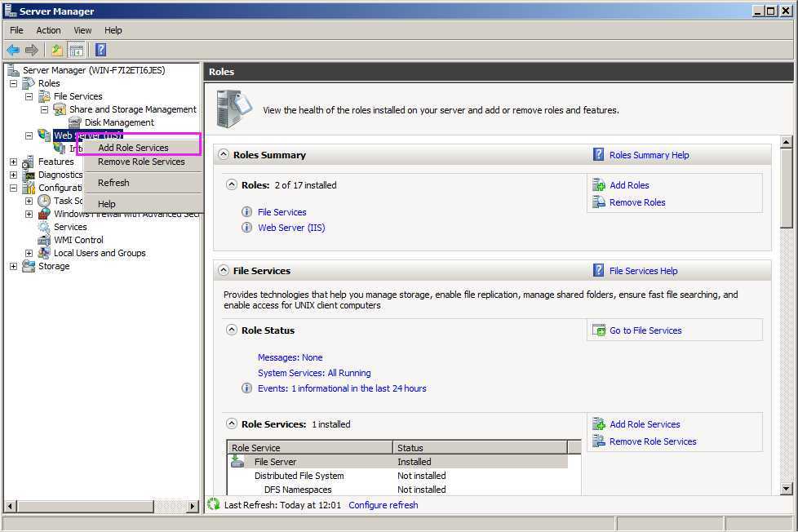Collapse the Roles: 2 of 17 installed subsection
This screenshot has width=798, height=532.
[x=232, y=184]
